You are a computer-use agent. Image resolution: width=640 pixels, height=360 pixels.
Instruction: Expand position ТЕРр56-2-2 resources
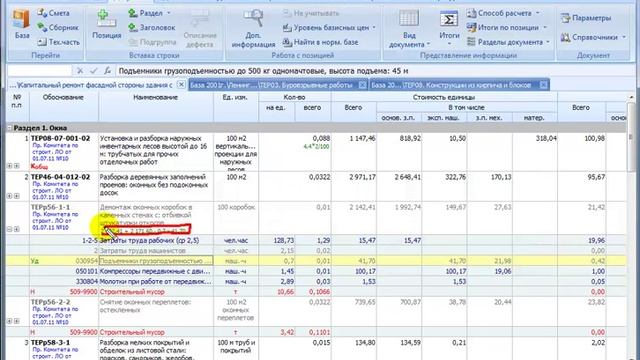coord(10,321)
